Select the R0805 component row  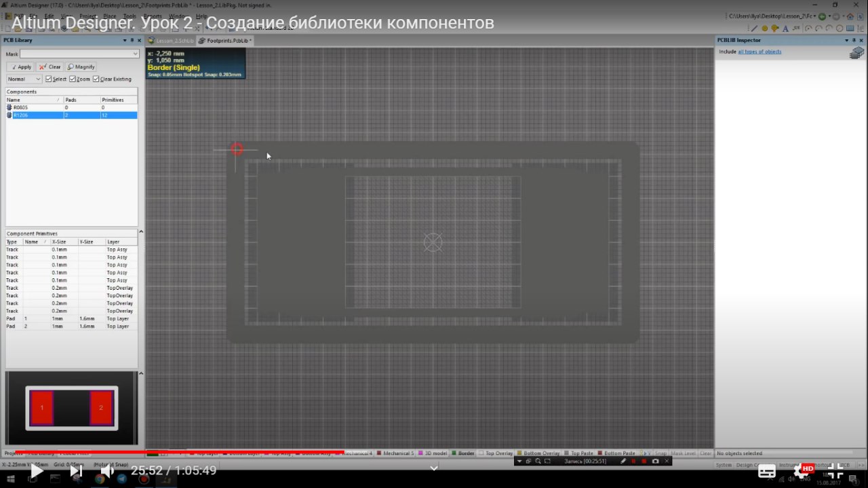point(71,107)
